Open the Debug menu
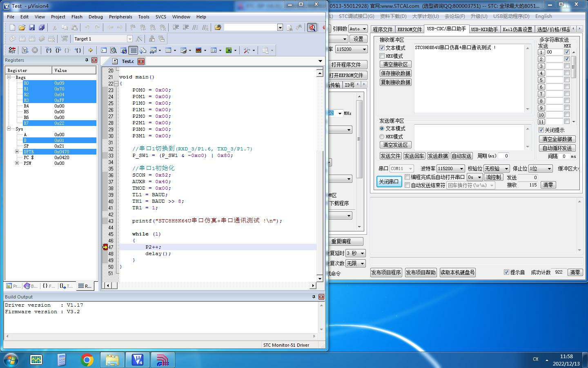Screen dimensions: 588x368 pos(96,17)
